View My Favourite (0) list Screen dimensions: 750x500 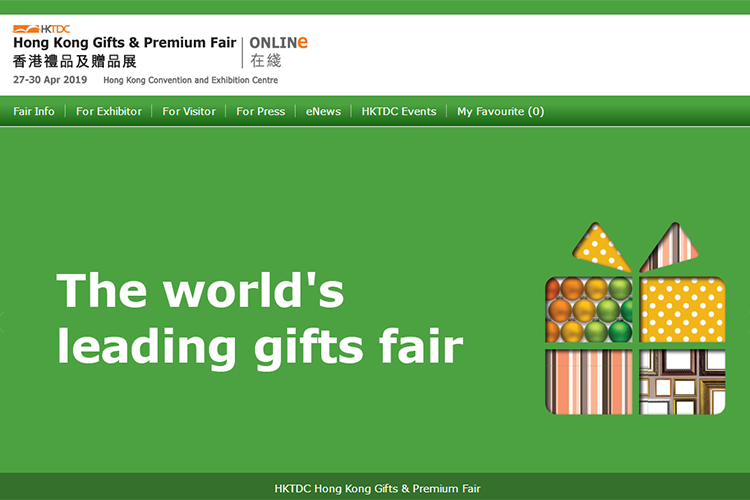click(x=500, y=111)
